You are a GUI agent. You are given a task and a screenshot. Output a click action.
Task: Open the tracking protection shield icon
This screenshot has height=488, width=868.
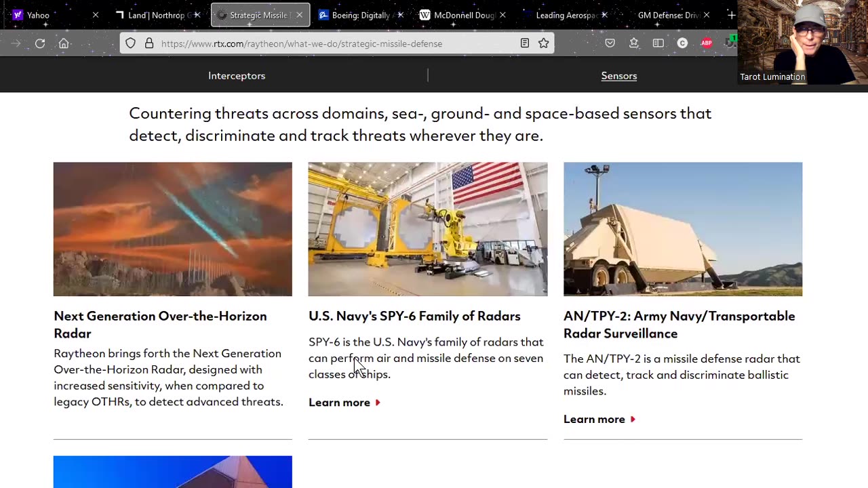131,43
